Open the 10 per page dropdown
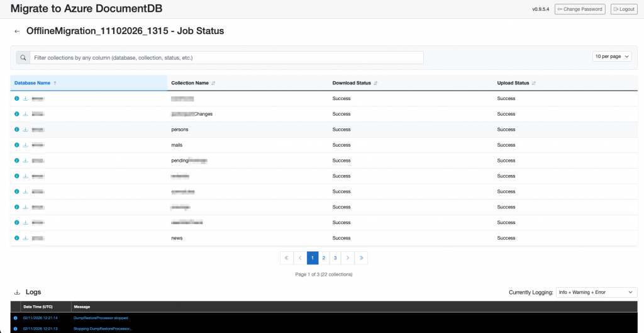Viewport: 644px width, 333px height. (612, 57)
